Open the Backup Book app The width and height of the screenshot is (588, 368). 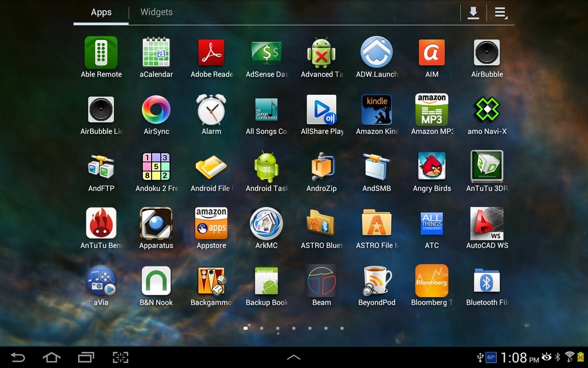[x=266, y=281]
